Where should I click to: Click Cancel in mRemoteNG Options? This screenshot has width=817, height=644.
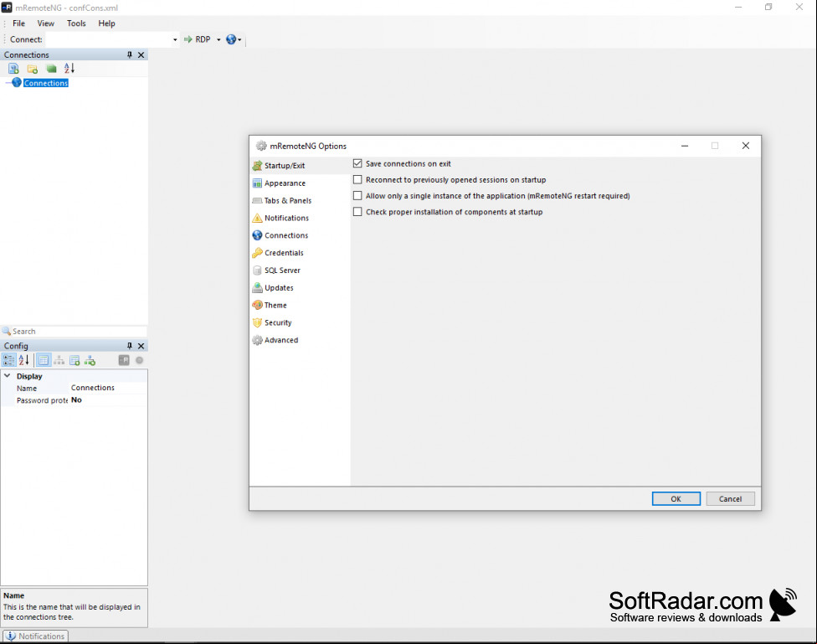pyautogui.click(x=730, y=498)
